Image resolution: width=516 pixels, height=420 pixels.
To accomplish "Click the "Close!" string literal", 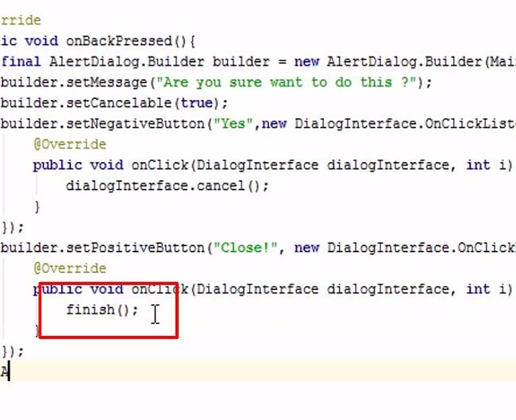I will tap(245, 248).
